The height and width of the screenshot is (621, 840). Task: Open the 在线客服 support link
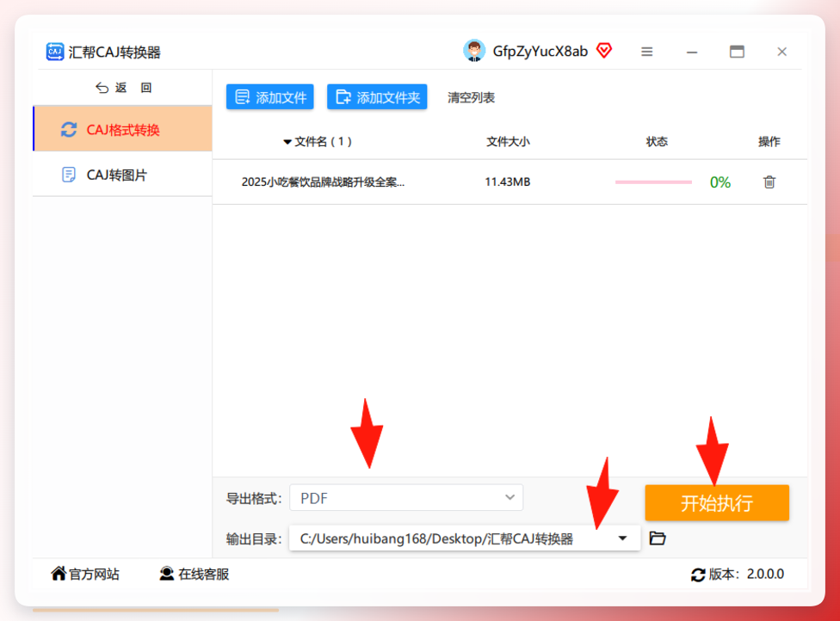tap(195, 574)
